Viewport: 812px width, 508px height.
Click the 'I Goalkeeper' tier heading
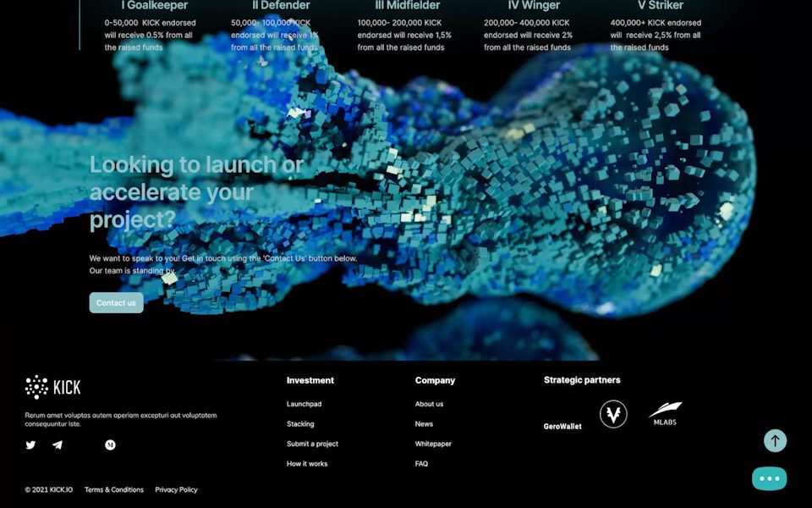click(154, 5)
